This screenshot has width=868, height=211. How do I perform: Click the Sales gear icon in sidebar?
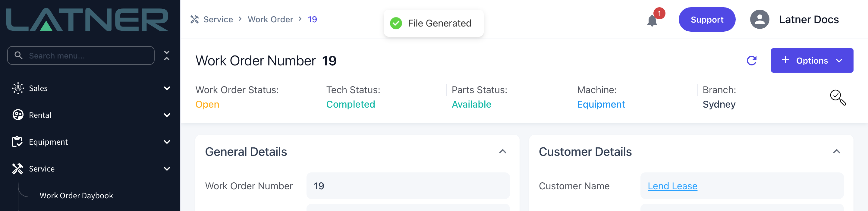(x=18, y=88)
